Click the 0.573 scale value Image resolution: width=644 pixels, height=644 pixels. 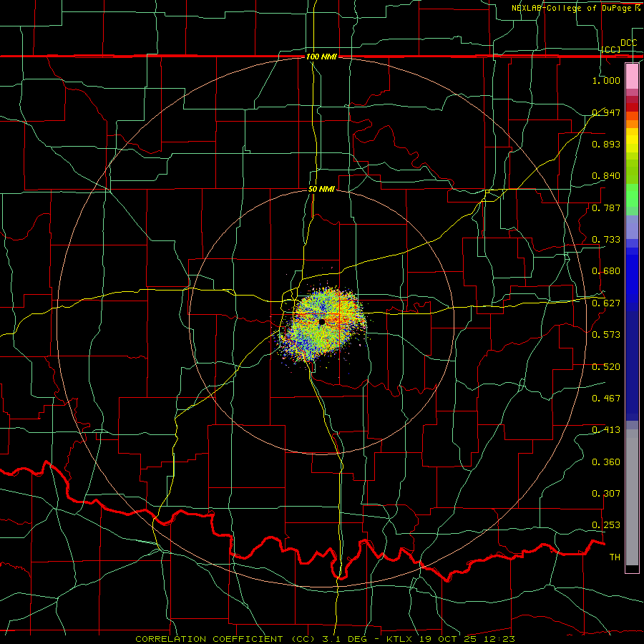606,334
